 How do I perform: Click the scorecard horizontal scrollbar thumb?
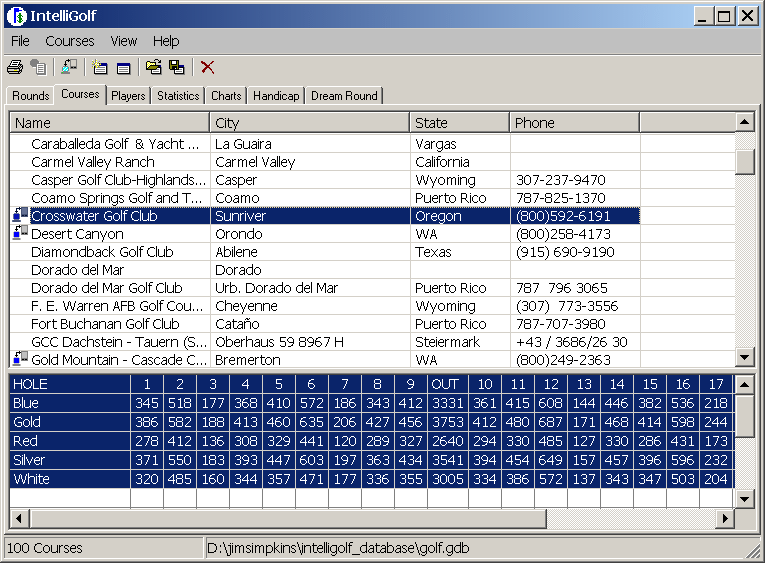coord(288,518)
